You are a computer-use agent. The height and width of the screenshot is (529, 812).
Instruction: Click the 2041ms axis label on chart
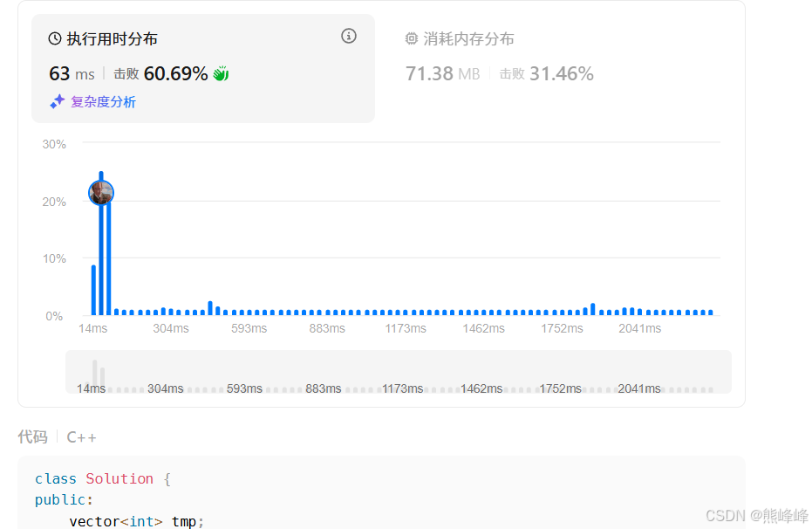point(639,328)
